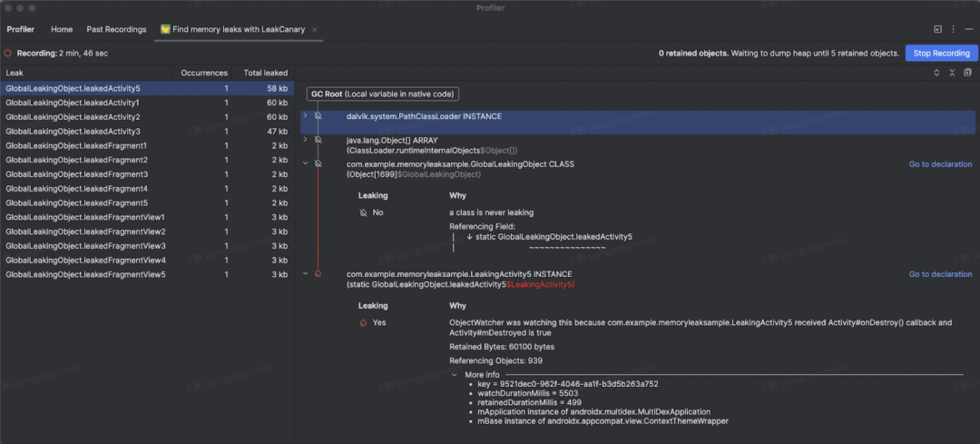Click the Collapse All trace nodes icon
Screen dimensions: 980x444
tap(952, 73)
